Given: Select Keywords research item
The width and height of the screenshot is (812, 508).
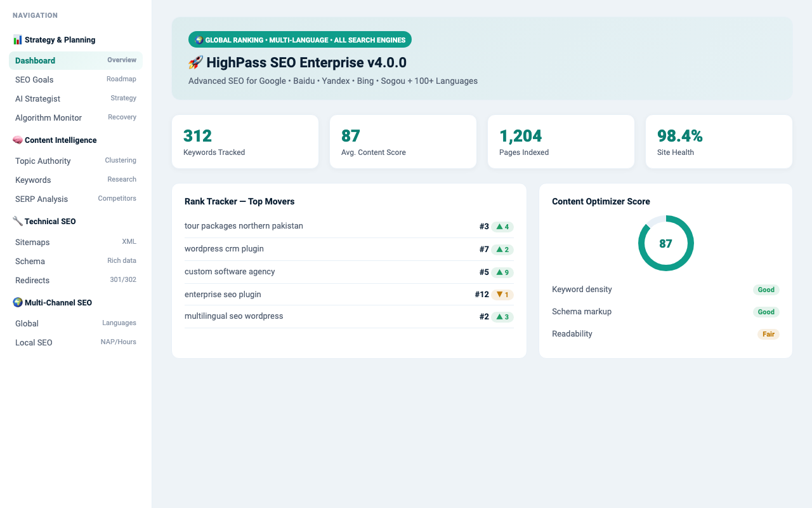Looking at the screenshot, I should point(75,180).
